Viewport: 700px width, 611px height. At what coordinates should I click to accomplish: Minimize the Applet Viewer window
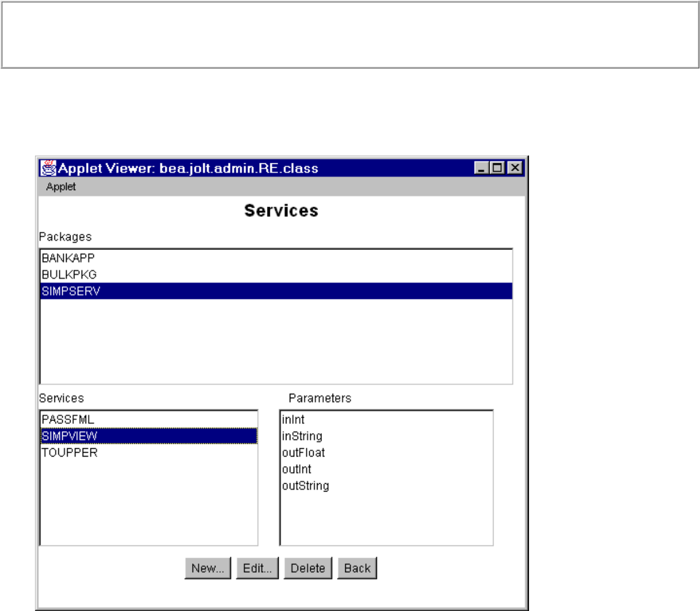pos(482,168)
